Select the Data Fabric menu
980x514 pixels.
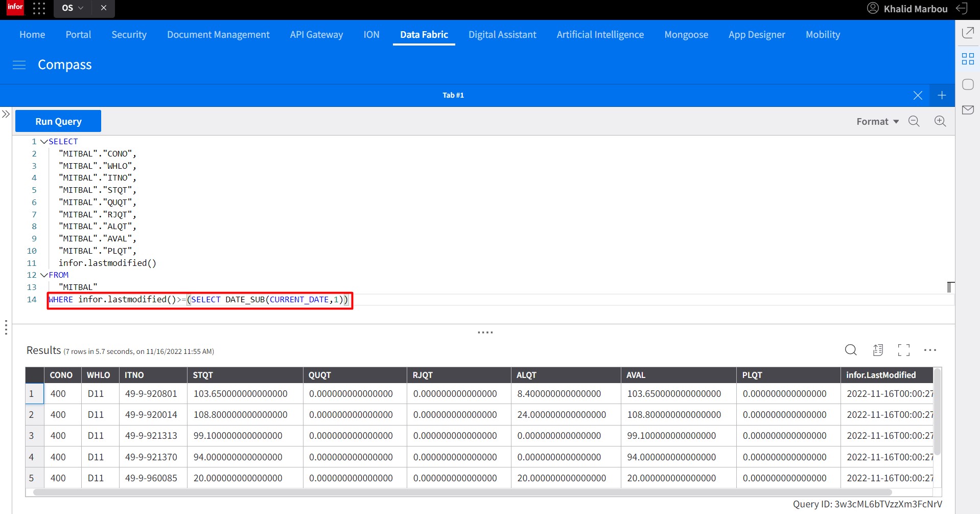click(x=424, y=34)
